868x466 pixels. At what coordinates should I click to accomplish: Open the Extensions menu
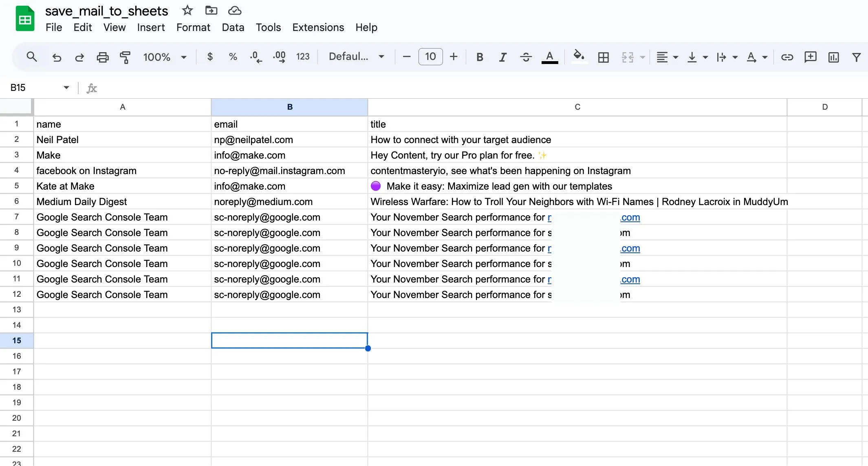click(x=318, y=27)
